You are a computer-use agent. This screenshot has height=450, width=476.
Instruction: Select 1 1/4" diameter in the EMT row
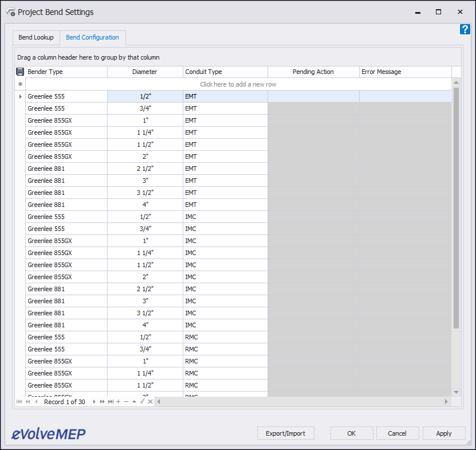(x=145, y=132)
